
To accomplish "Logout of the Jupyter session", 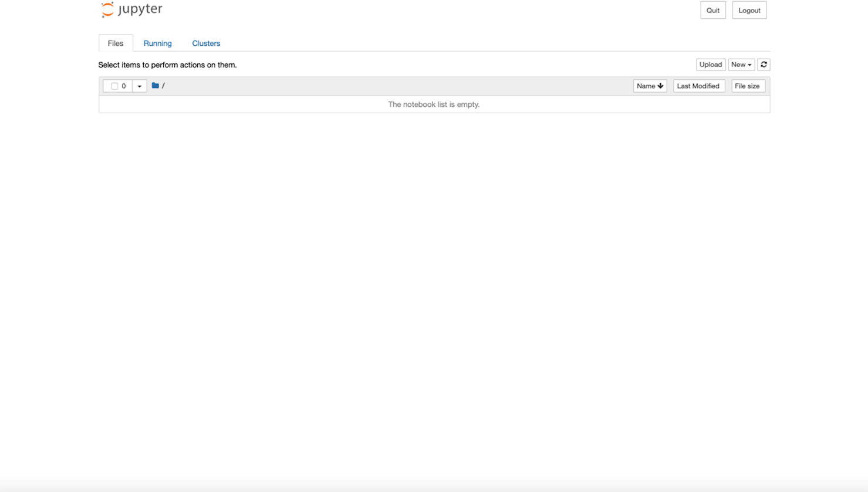I will point(749,10).
